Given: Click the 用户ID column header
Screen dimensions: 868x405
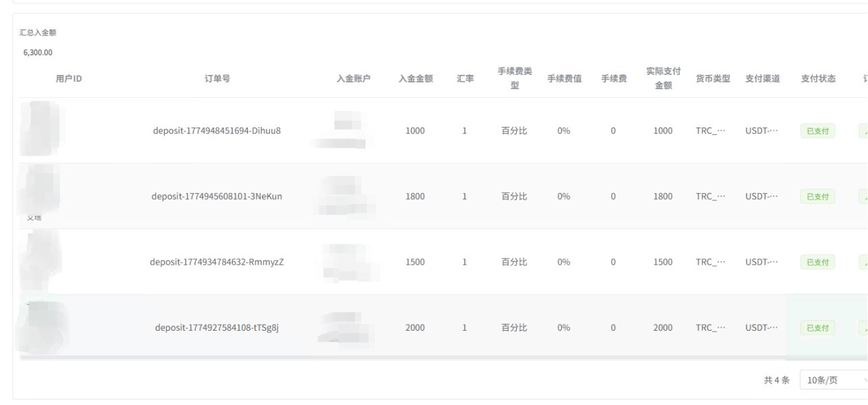Looking at the screenshot, I should click(69, 78).
